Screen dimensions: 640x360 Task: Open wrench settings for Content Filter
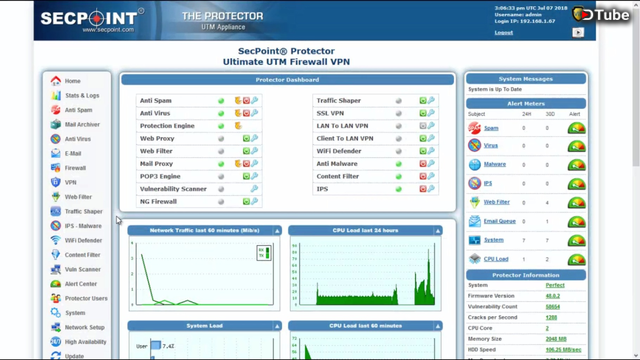click(x=431, y=176)
